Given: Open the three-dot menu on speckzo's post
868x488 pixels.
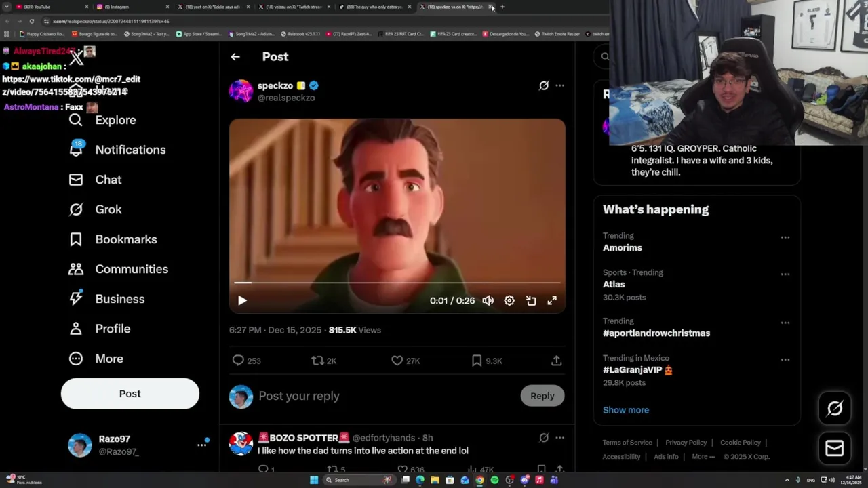Looking at the screenshot, I should [559, 85].
